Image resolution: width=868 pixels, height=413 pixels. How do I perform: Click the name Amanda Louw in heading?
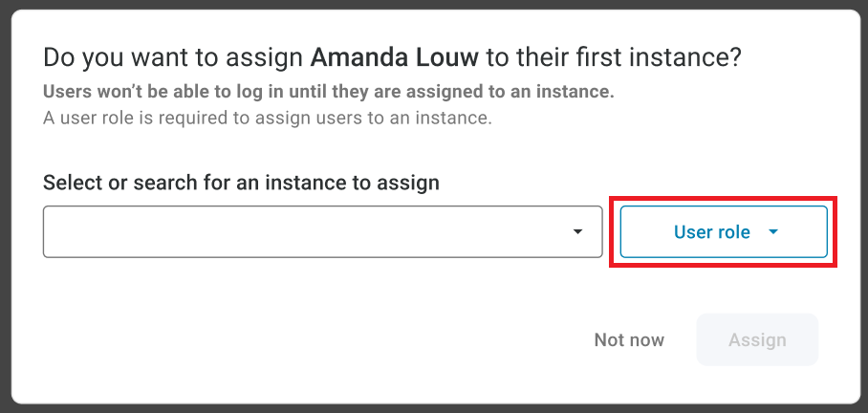tap(395, 57)
